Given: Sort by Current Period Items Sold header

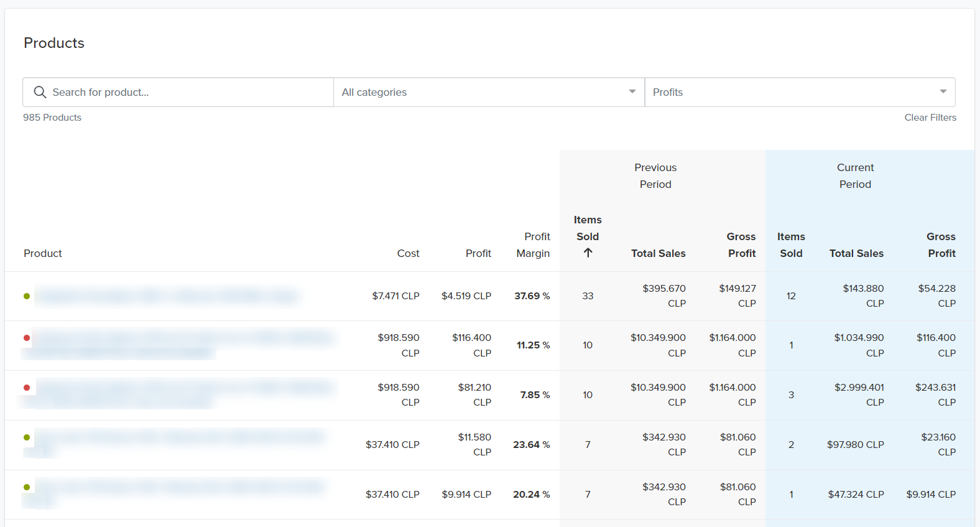Looking at the screenshot, I should click(x=791, y=245).
